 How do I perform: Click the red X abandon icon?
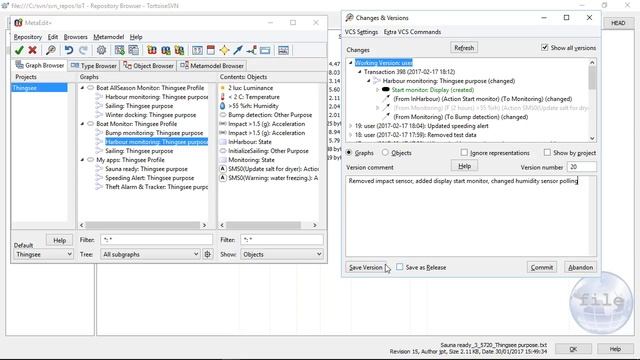point(32,50)
